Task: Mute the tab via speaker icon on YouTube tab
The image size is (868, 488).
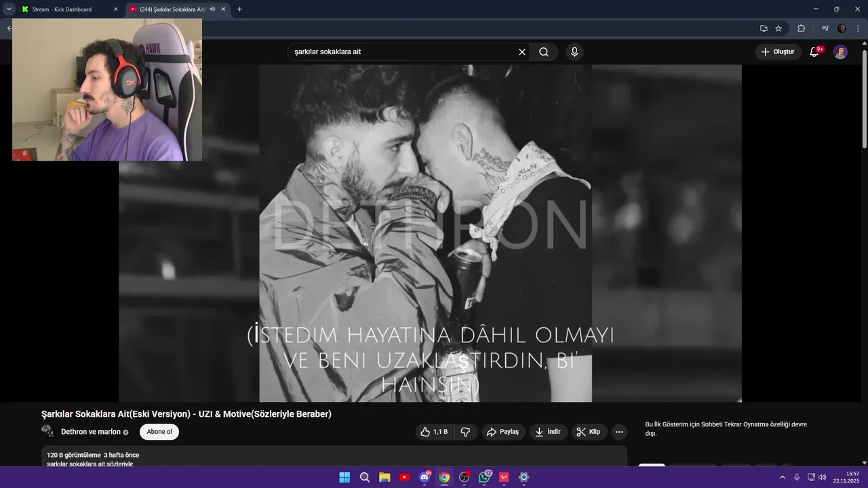Action: point(212,9)
